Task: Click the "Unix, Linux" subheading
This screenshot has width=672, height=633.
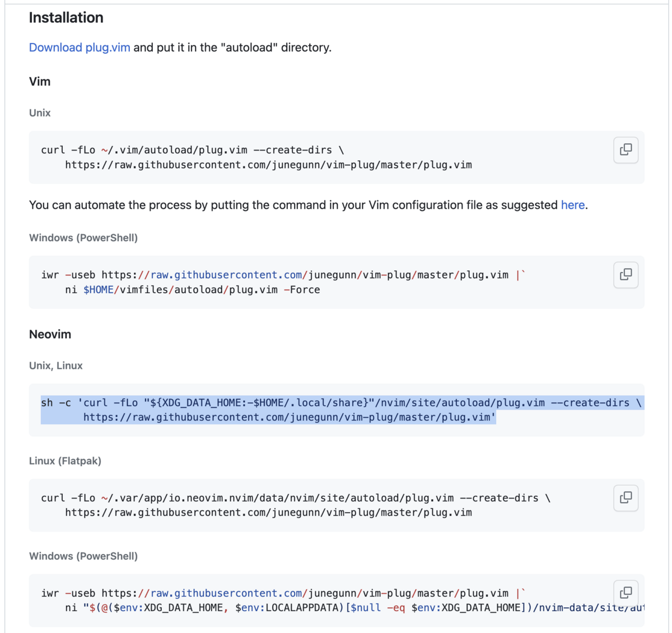Action: (56, 365)
